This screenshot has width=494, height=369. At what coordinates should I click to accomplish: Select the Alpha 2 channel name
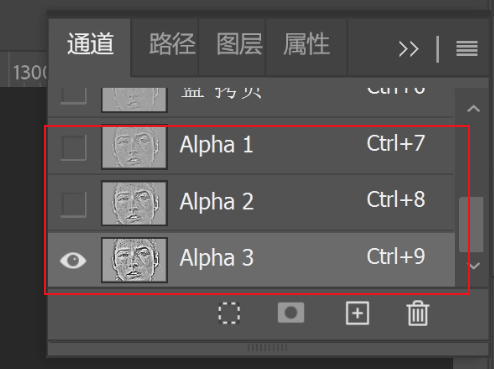pos(217,202)
